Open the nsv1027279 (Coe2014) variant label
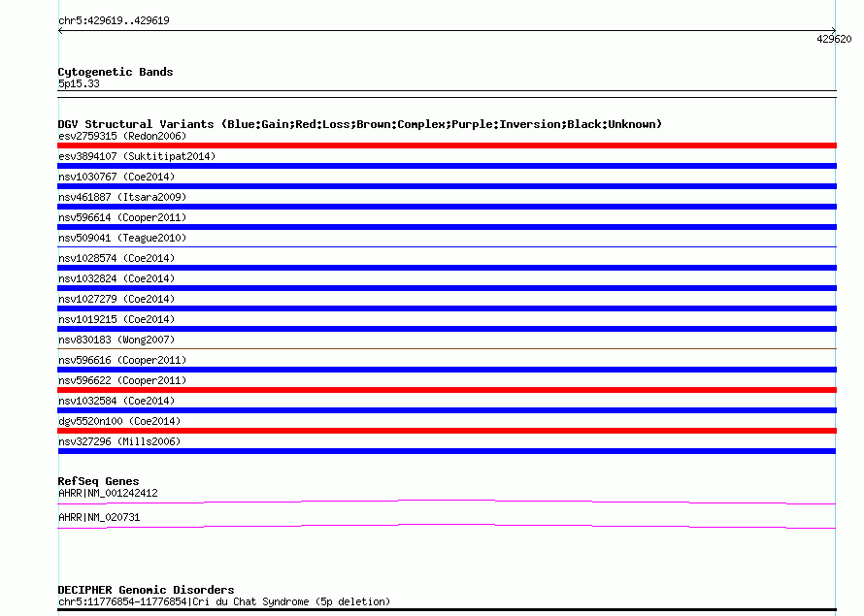864x616 pixels. (x=116, y=299)
